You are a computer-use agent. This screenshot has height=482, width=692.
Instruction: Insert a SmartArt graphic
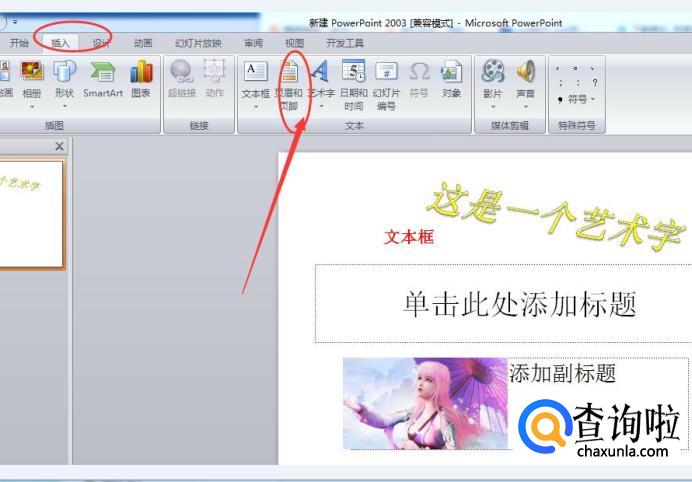tap(102, 78)
